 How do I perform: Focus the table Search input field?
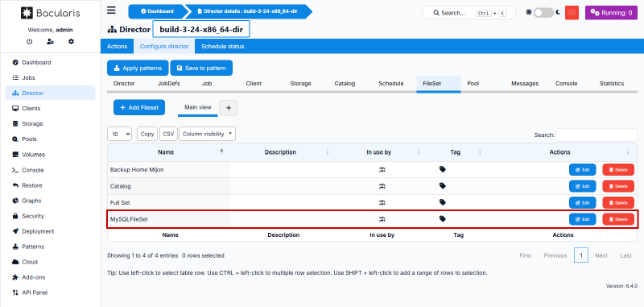click(x=597, y=135)
